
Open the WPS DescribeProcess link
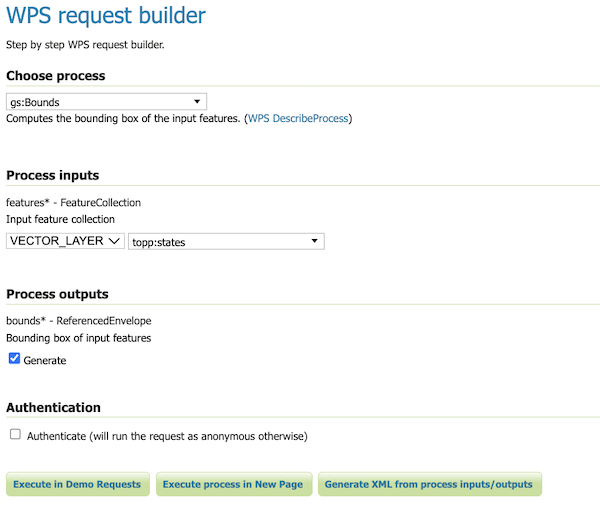298,118
